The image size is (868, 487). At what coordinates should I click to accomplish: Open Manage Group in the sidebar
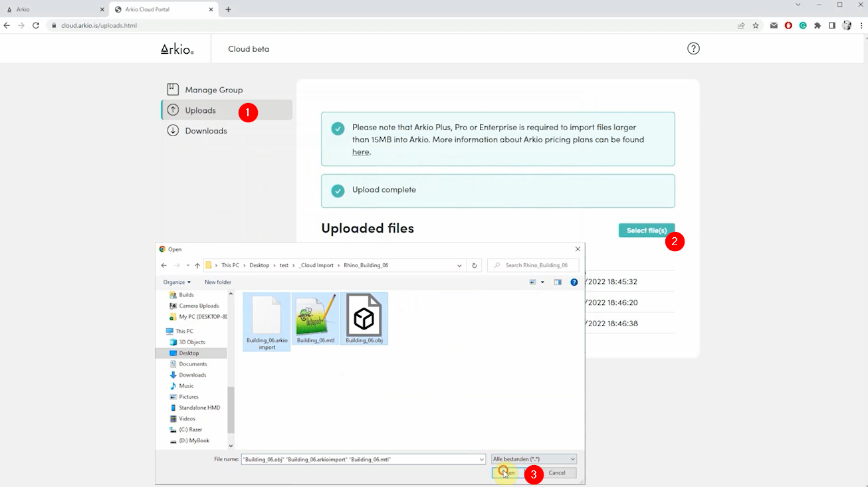[227, 90]
